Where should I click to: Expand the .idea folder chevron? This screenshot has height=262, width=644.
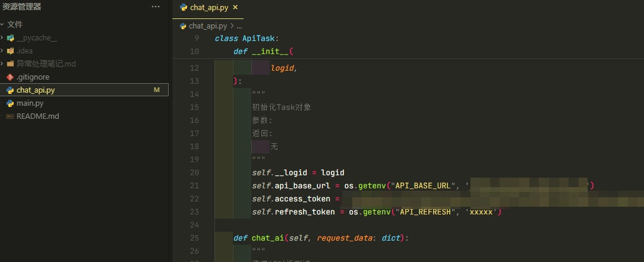click(x=3, y=51)
